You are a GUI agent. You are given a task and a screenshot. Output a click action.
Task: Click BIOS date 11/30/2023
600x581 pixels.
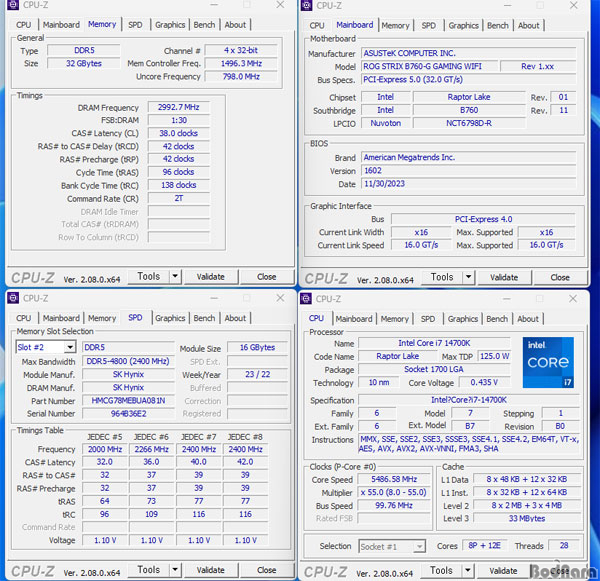coord(469,183)
